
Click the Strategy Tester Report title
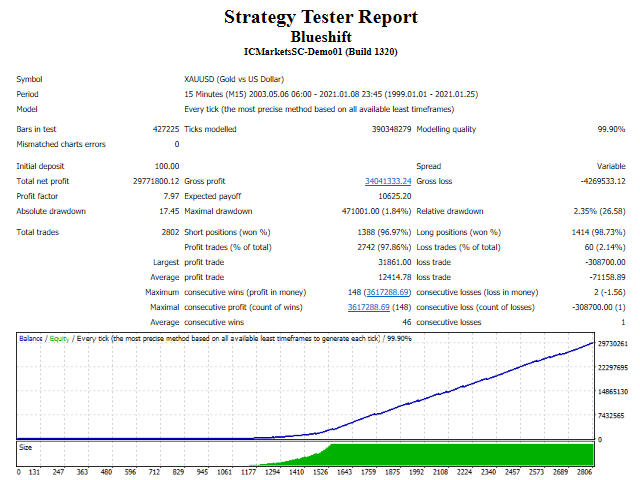coord(320,17)
